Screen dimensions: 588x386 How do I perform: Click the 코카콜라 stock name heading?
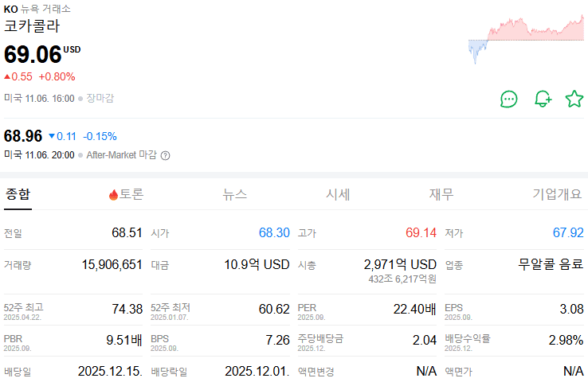[x=32, y=25]
